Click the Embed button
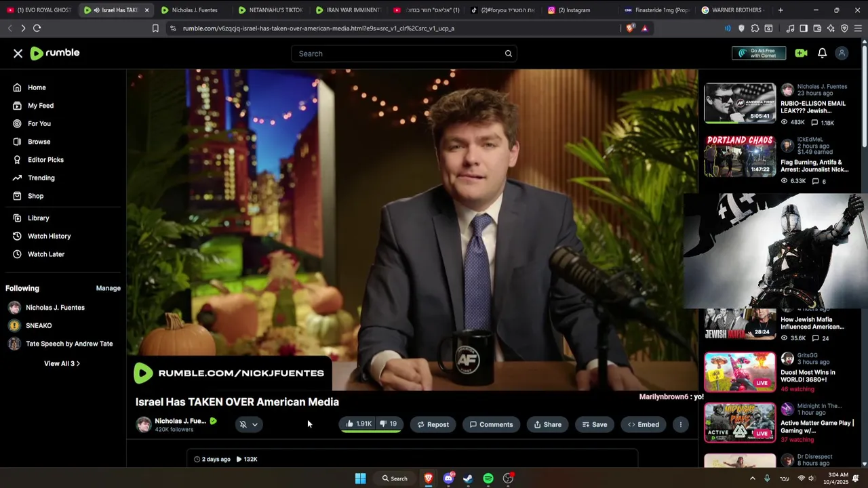The width and height of the screenshot is (868, 488). (x=643, y=424)
